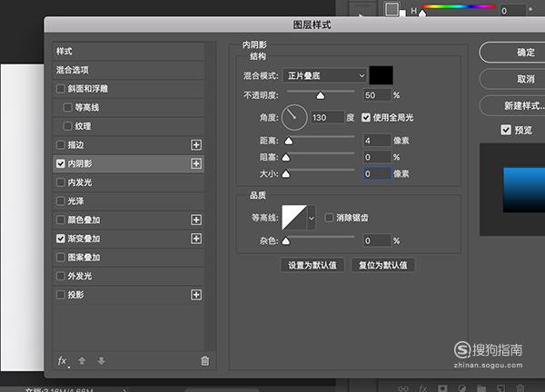Click the H value field in Color panel
The height and width of the screenshot is (392, 545).
(512, 11)
